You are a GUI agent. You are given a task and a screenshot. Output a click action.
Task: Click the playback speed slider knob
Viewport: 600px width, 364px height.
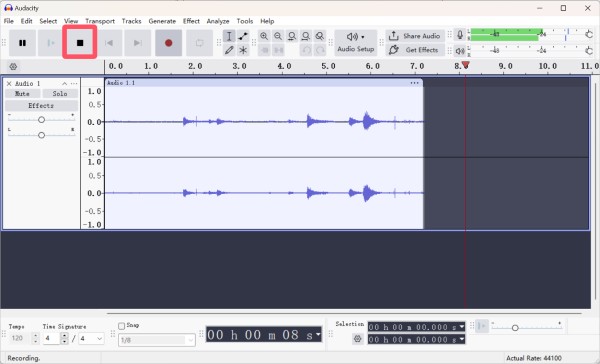tap(515, 328)
